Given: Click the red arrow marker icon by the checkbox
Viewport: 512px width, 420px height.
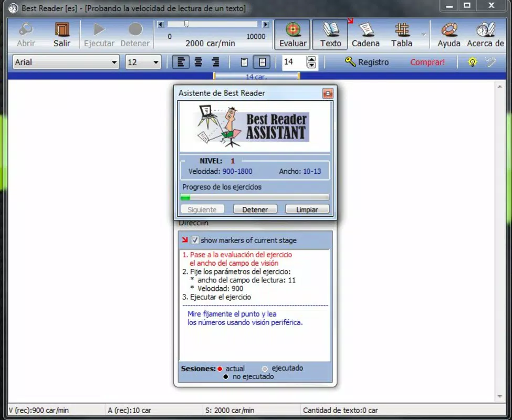Looking at the screenshot, I should (x=185, y=240).
